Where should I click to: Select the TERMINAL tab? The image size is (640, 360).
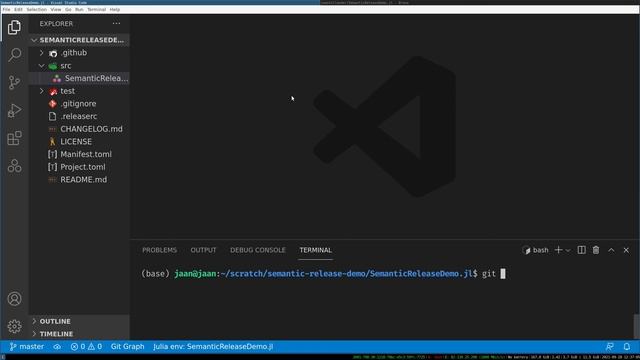point(316,250)
